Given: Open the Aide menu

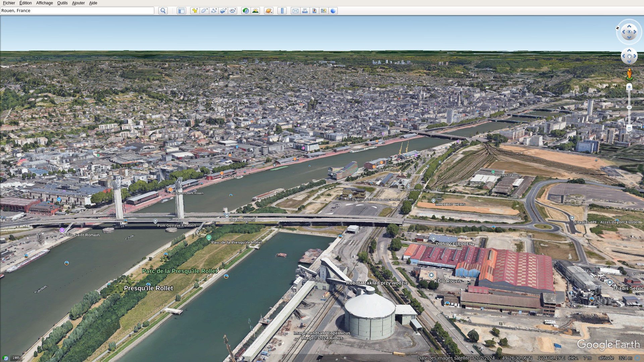Looking at the screenshot, I should [93, 3].
